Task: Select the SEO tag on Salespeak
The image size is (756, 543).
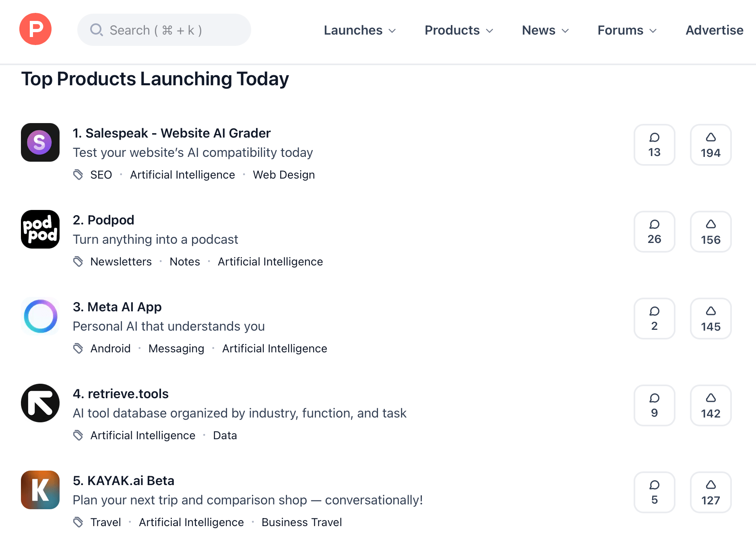Action: click(101, 175)
